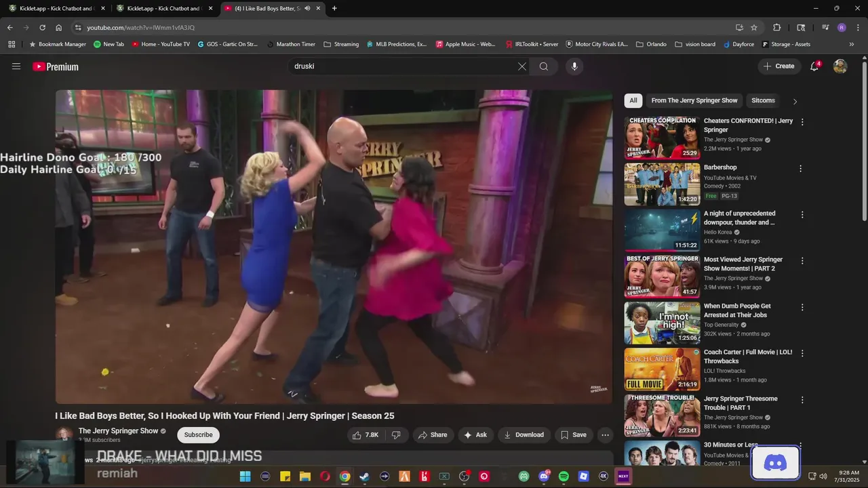This screenshot has height=488, width=868.
Task: Open YouTube notifications bell
Action: (814, 66)
